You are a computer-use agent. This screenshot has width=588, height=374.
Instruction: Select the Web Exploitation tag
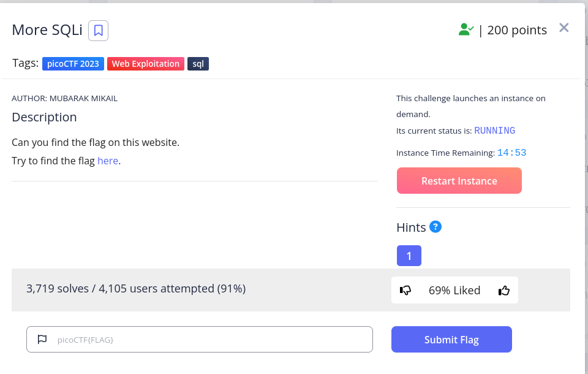(x=145, y=63)
